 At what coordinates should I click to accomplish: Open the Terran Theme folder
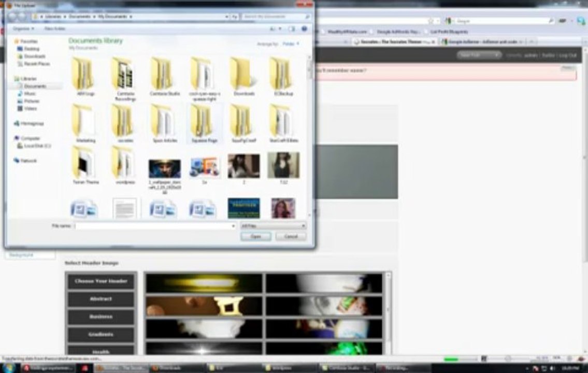click(x=86, y=165)
